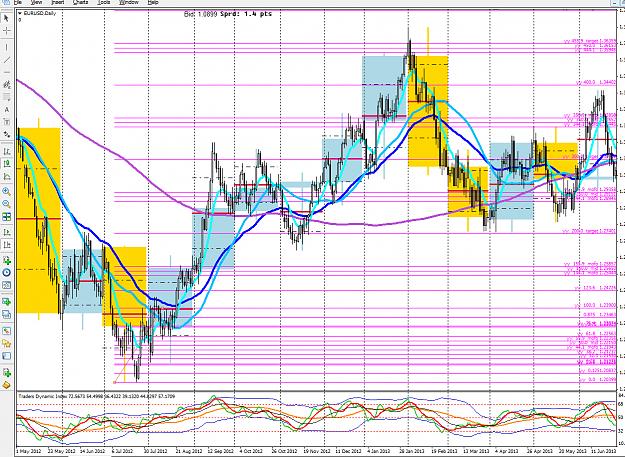Launch the MetaEditor

click(6, 385)
